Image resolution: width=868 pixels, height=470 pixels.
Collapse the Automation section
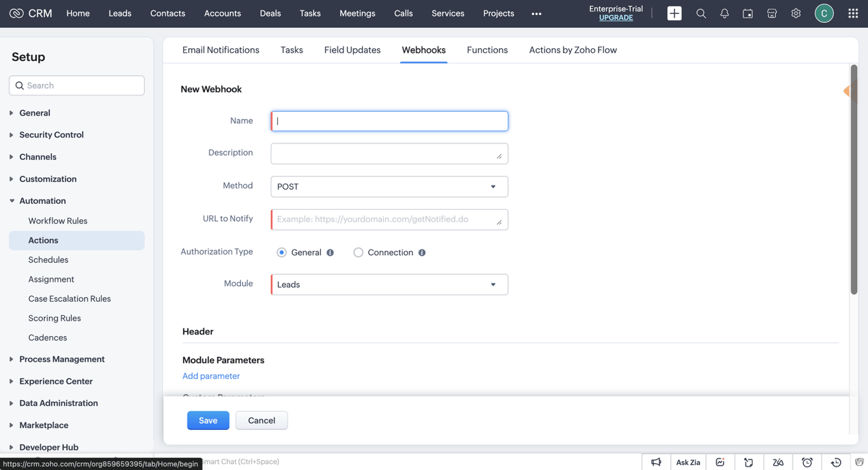click(x=43, y=201)
